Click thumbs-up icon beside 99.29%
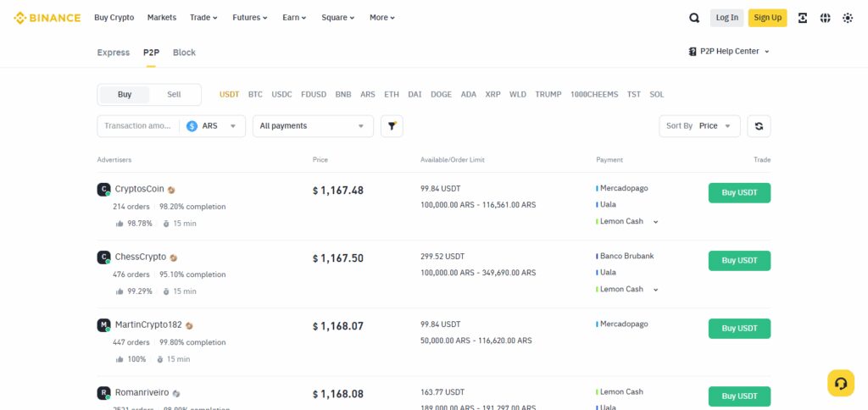This screenshot has height=410, width=868. click(x=120, y=291)
